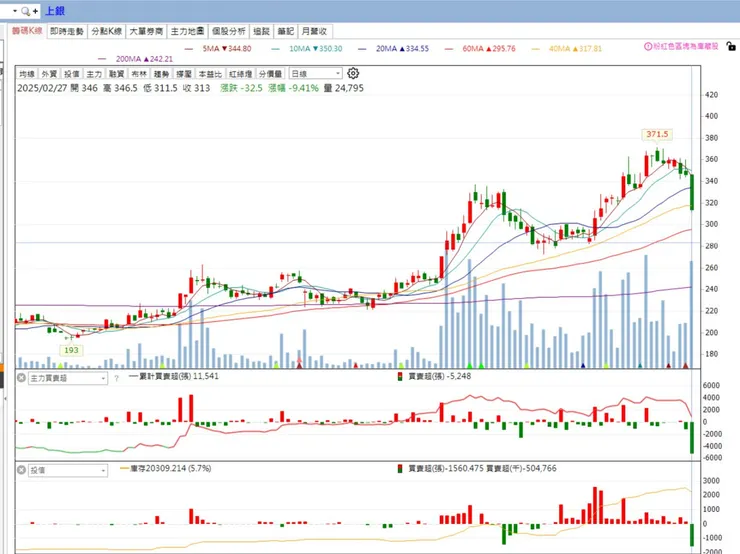Switch to the 籌碼K線 tab
The image size is (740, 554).
point(27,31)
